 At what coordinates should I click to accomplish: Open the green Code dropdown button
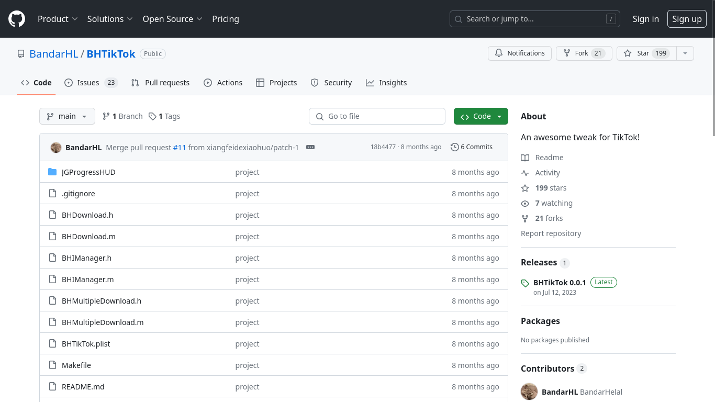tap(481, 116)
